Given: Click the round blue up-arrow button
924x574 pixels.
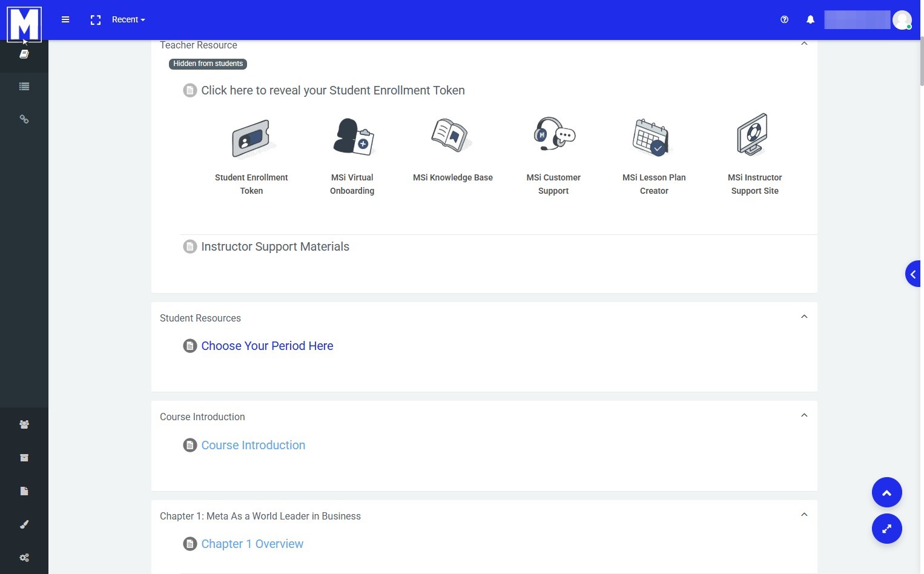Looking at the screenshot, I should [887, 493].
